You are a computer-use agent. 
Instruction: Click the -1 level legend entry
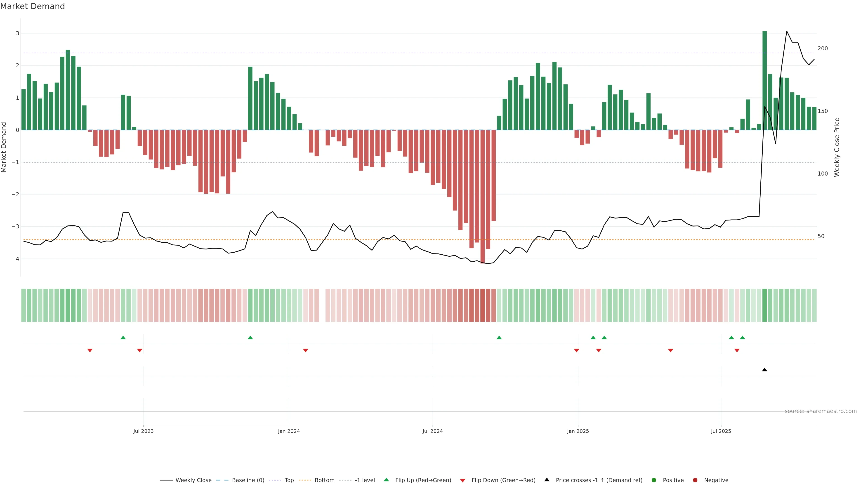click(365, 480)
